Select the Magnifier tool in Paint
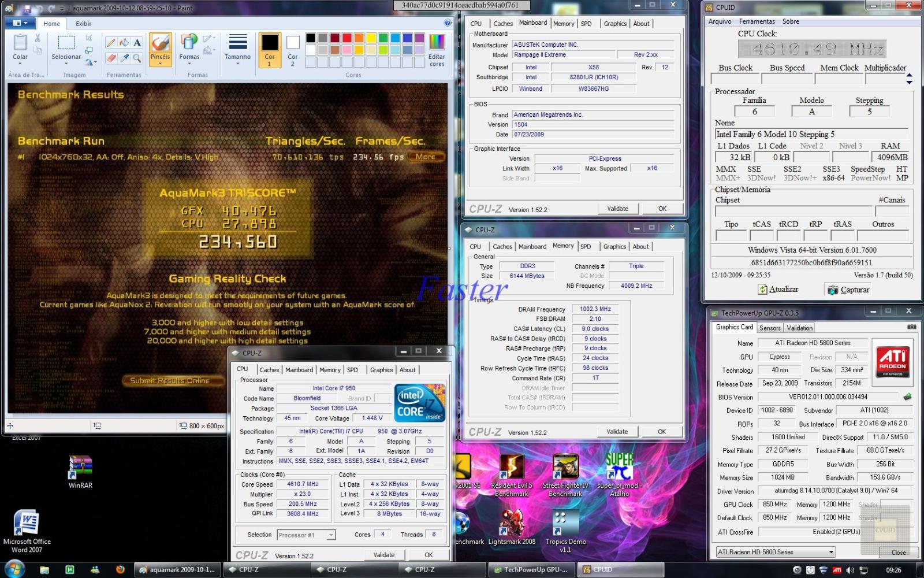This screenshot has width=924, height=578. point(137,58)
